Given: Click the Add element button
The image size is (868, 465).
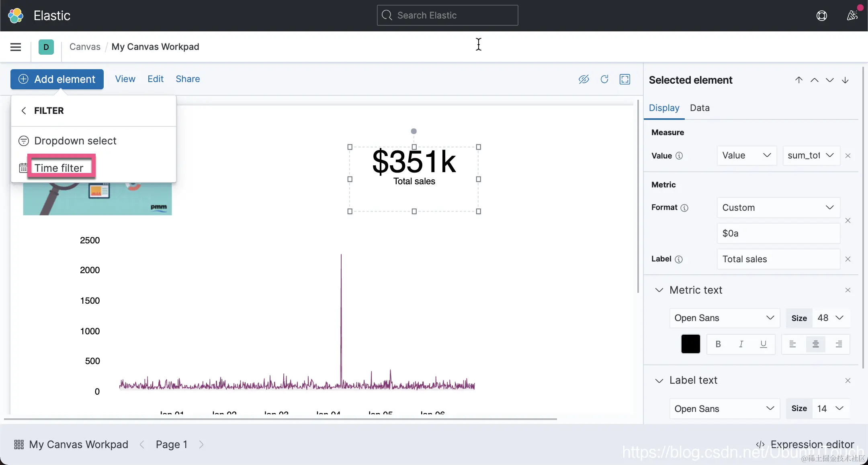Looking at the screenshot, I should click(x=57, y=79).
